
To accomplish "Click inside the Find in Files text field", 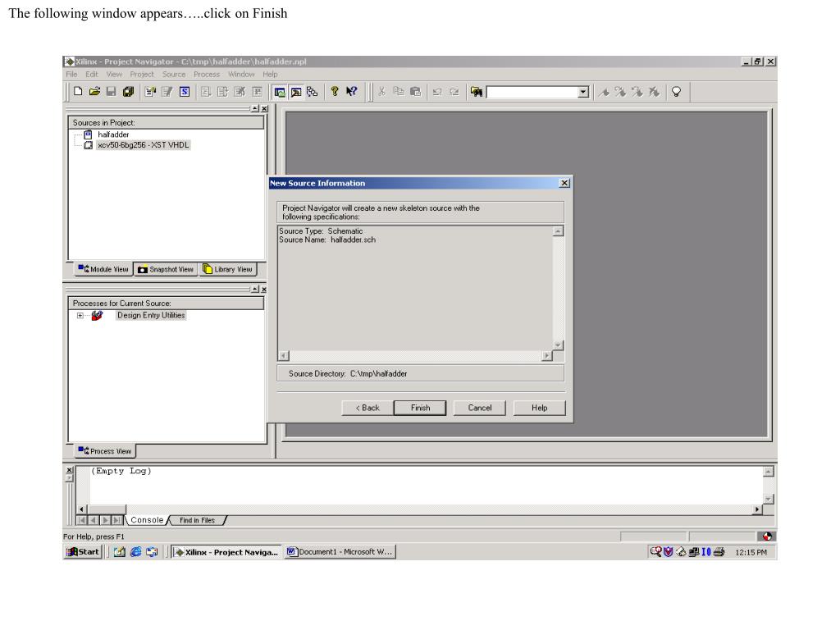I will [532, 92].
